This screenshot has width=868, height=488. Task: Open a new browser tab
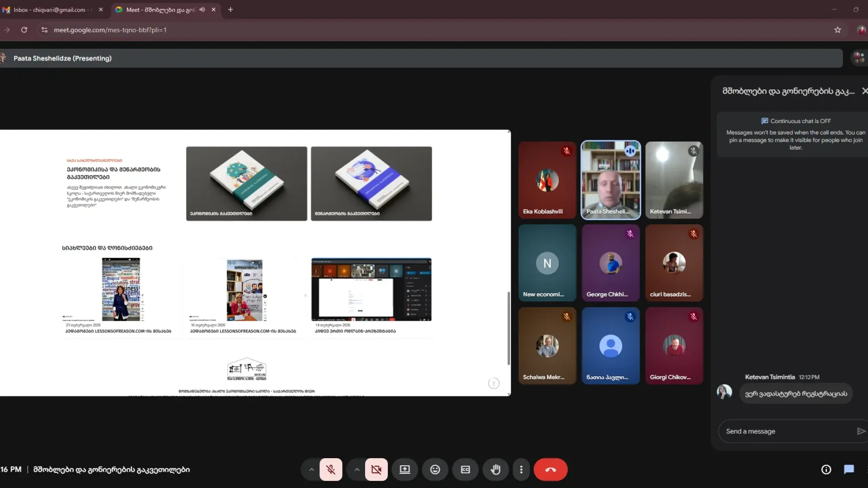tap(231, 10)
